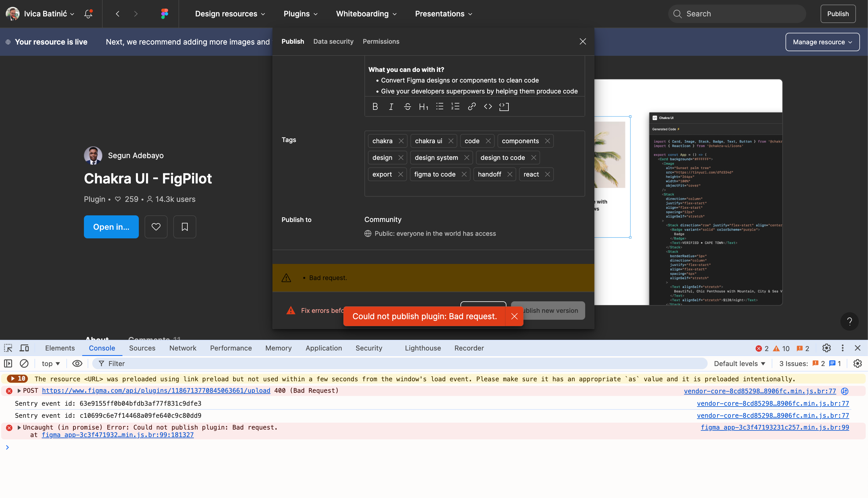Screen dimensions: 868x498
Task: Open the notifications bell
Action: 88,14
